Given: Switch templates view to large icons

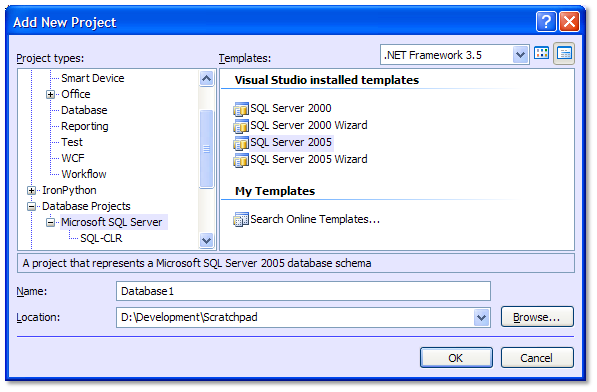Looking at the screenshot, I should [541, 53].
